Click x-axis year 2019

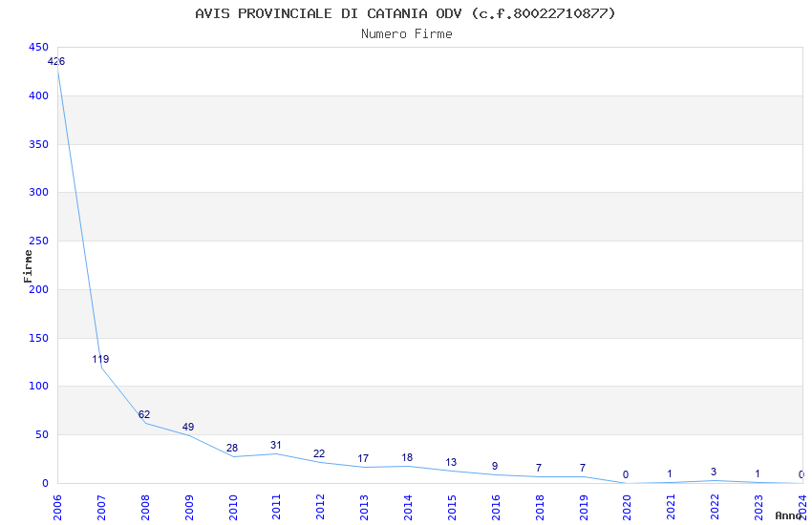tap(583, 508)
